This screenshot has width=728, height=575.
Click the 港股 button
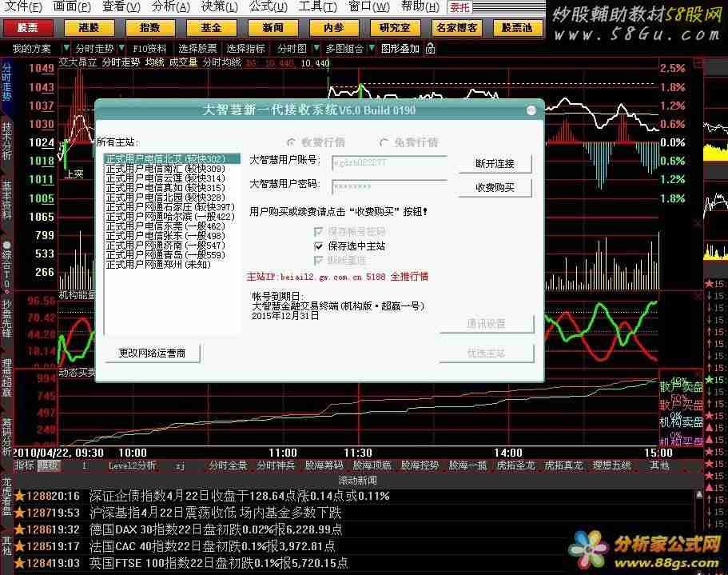pos(89,28)
